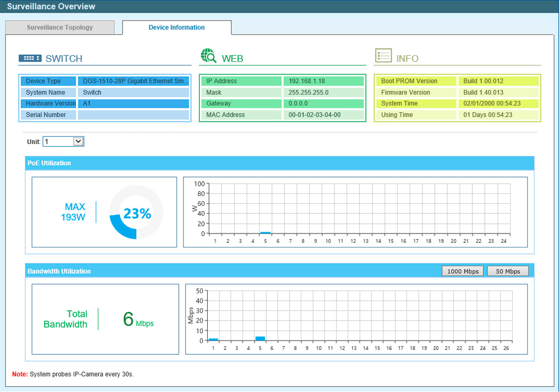Click the SWITCH section switch icon
559x392 pixels.
[x=30, y=58]
